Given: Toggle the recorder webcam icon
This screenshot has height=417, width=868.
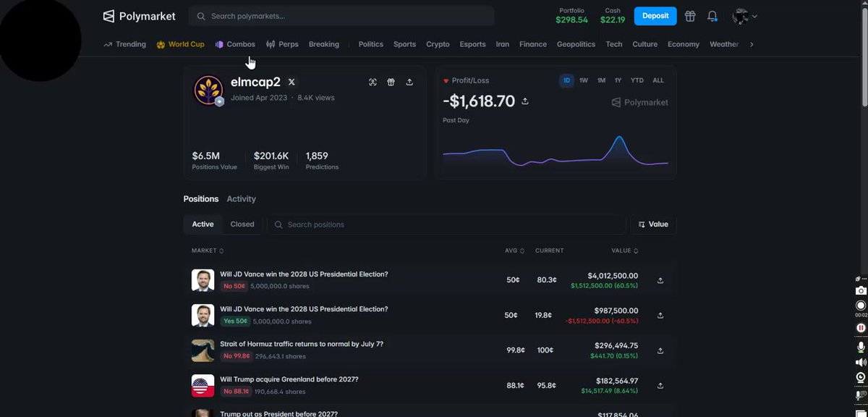Looking at the screenshot, I should click(x=861, y=377).
